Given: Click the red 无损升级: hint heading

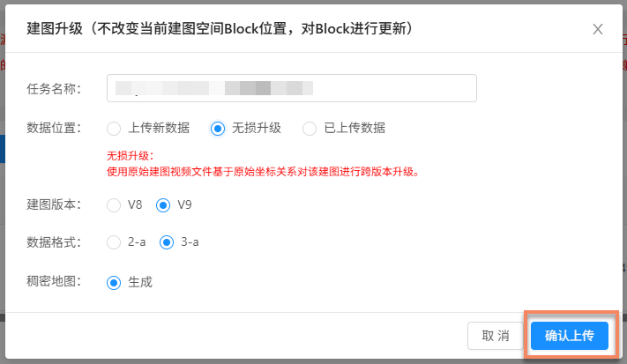Looking at the screenshot, I should coord(131,156).
